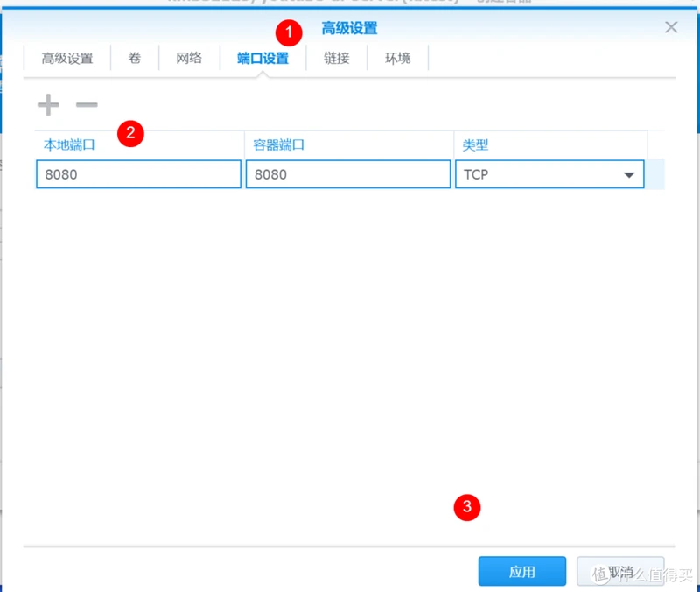Screen dimensions: 700x592
Task: Switch to the 卷 tab
Action: tap(135, 58)
